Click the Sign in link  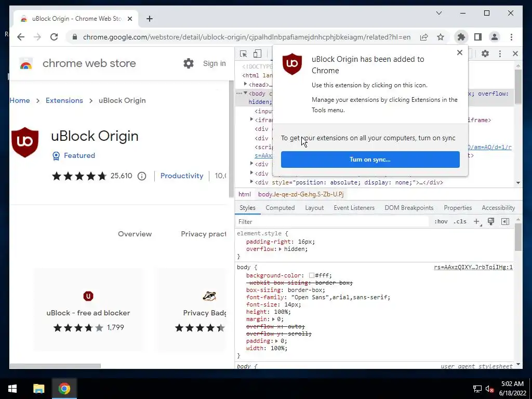pos(214,63)
